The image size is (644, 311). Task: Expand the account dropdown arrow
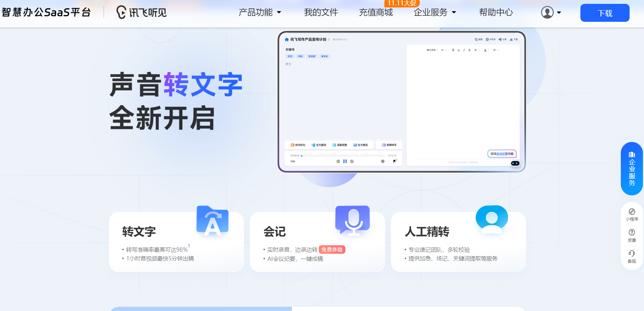tap(559, 13)
